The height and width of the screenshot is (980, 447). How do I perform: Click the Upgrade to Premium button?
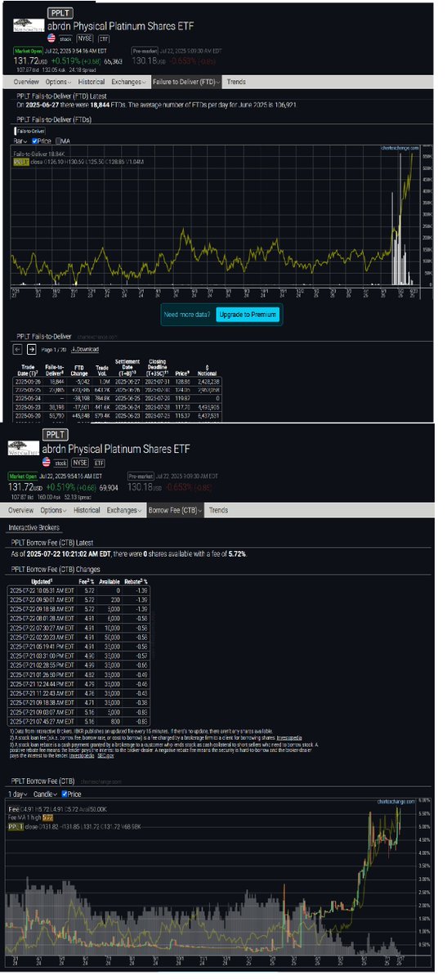(x=247, y=315)
